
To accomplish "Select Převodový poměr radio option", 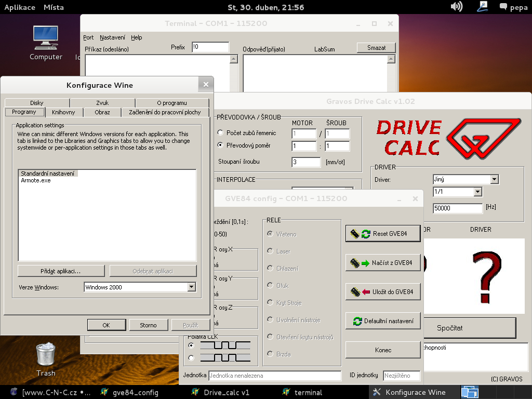I will pyautogui.click(x=220, y=145).
